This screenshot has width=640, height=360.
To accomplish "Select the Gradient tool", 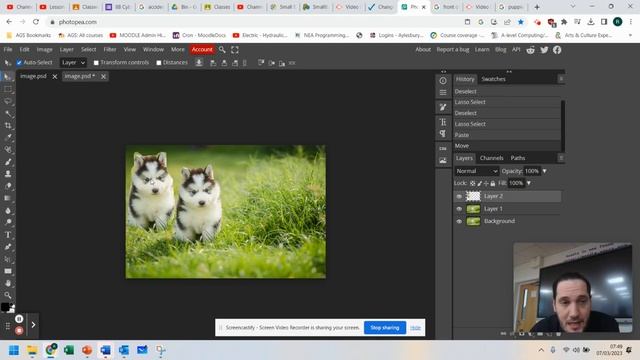I will (7, 198).
